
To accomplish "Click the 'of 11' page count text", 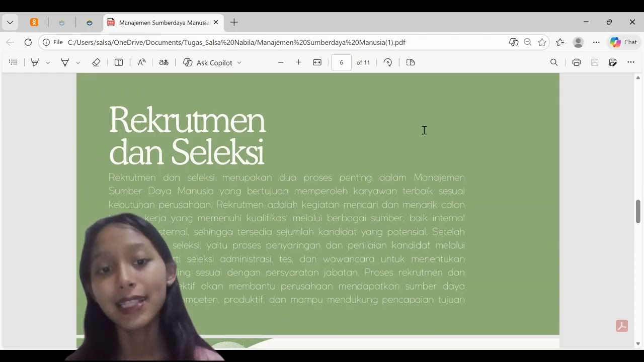I will pos(363,62).
